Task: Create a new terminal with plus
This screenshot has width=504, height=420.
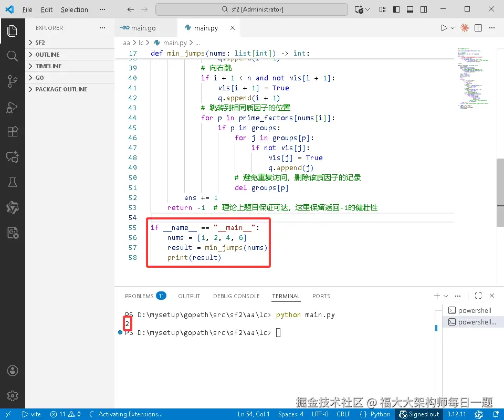Action: pyautogui.click(x=437, y=296)
